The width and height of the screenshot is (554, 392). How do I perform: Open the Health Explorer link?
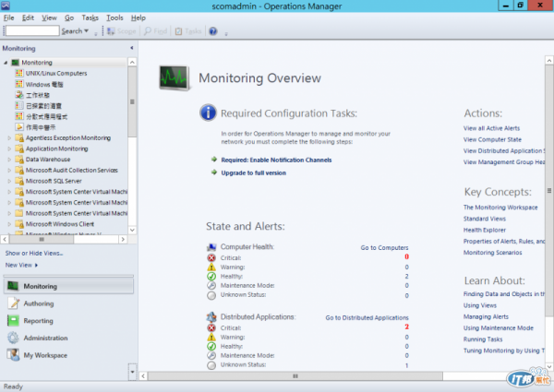(x=485, y=230)
